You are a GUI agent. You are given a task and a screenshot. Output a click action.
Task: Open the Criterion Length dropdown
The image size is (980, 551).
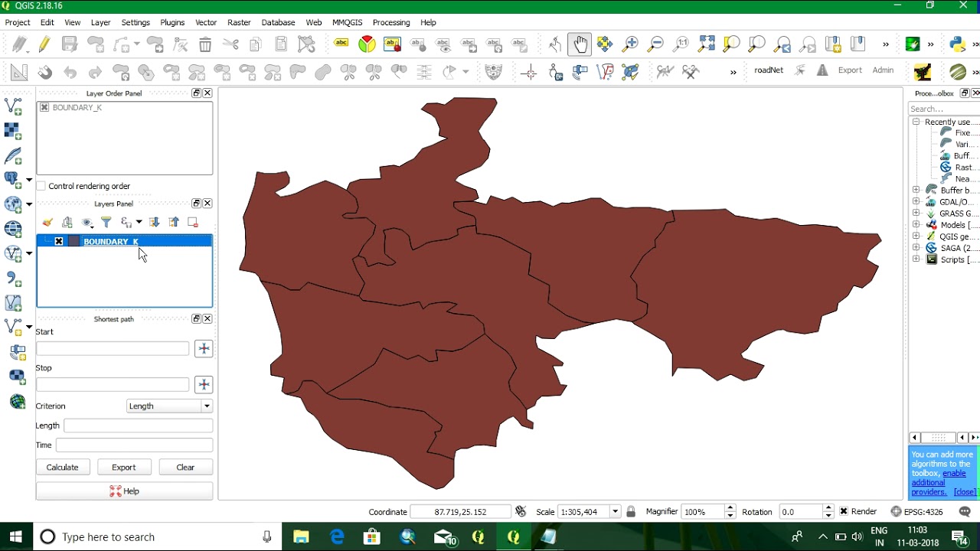pyautogui.click(x=169, y=406)
